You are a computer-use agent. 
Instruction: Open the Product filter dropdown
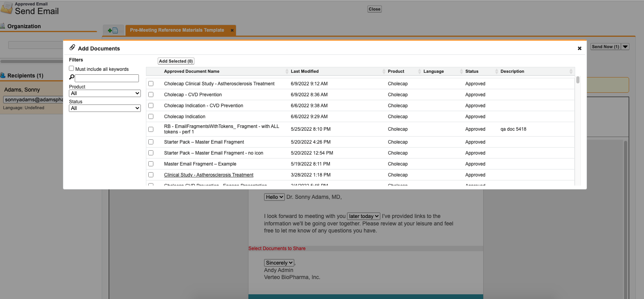[x=104, y=94]
